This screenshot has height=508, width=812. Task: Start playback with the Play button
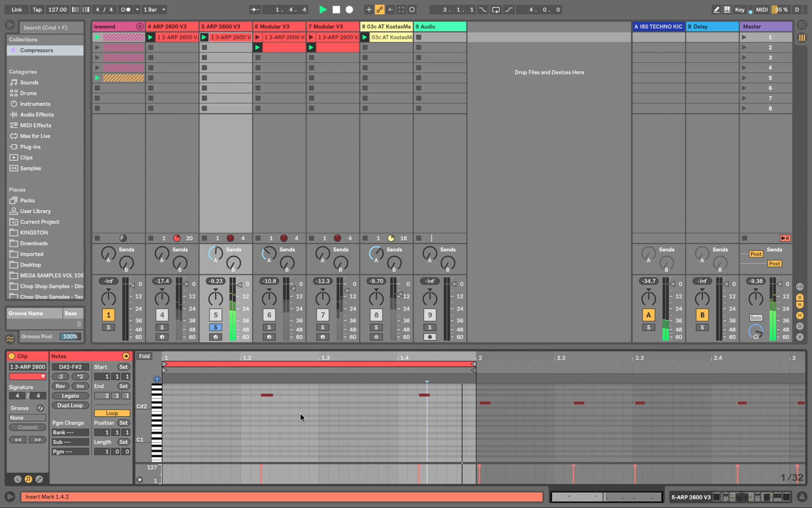323,9
